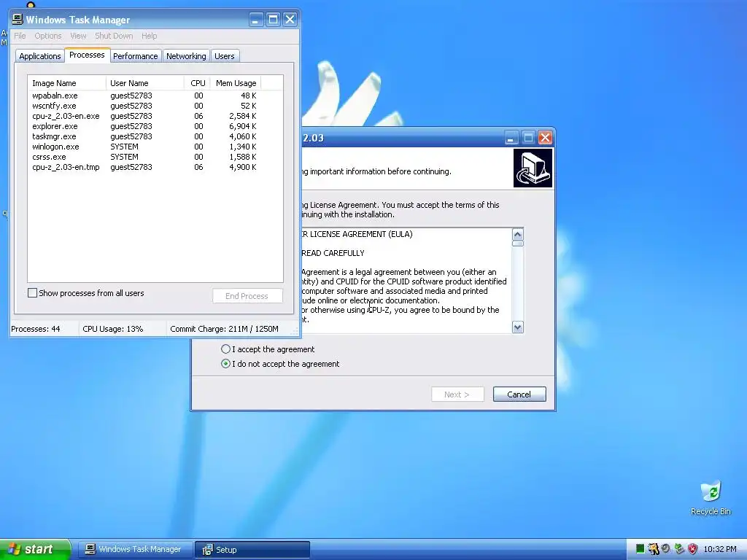Sort processes by User Name column
Image resolution: width=747 pixels, height=560 pixels.
click(x=145, y=83)
